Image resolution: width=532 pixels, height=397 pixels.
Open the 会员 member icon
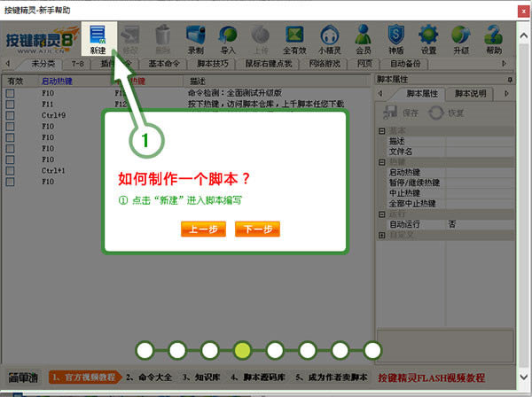[x=363, y=39]
